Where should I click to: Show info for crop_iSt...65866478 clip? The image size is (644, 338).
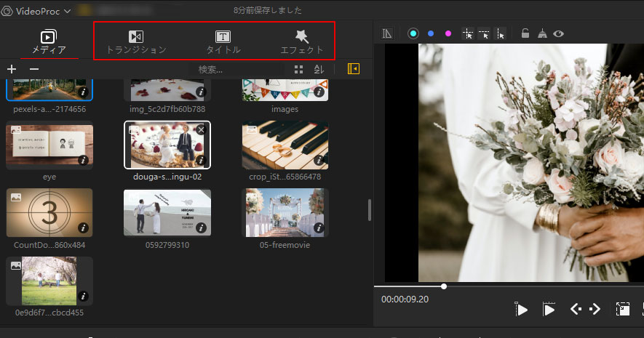(x=319, y=160)
